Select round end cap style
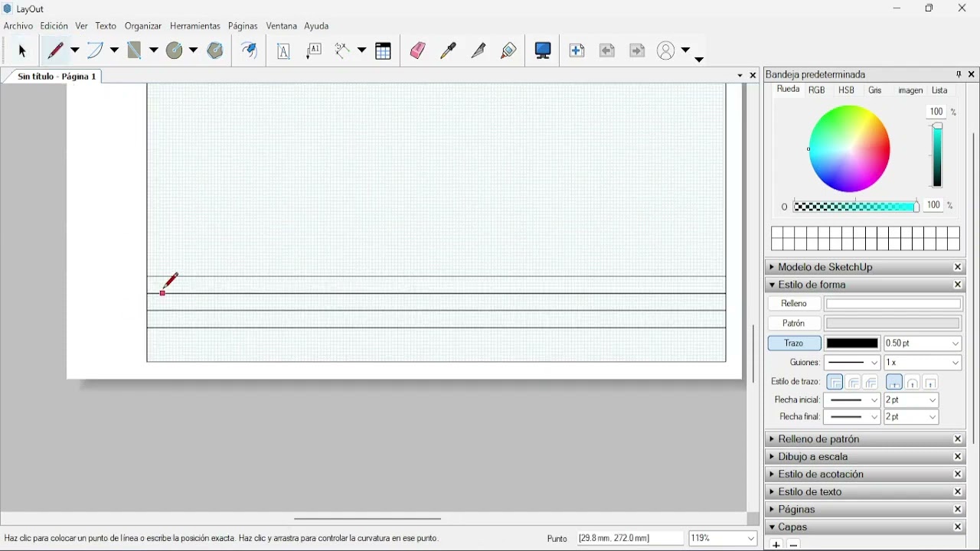 (913, 382)
